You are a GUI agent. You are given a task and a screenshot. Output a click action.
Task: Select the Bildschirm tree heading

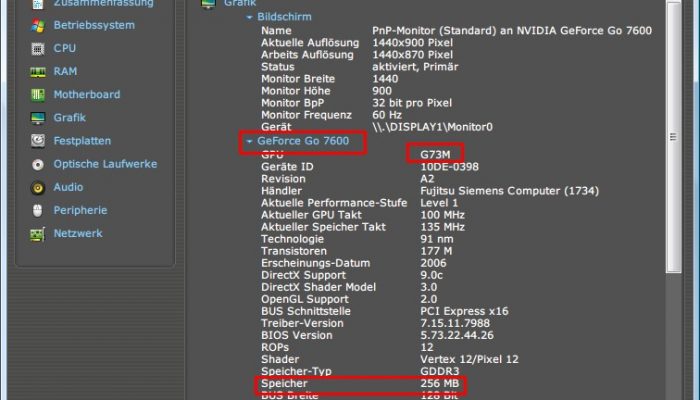[284, 17]
